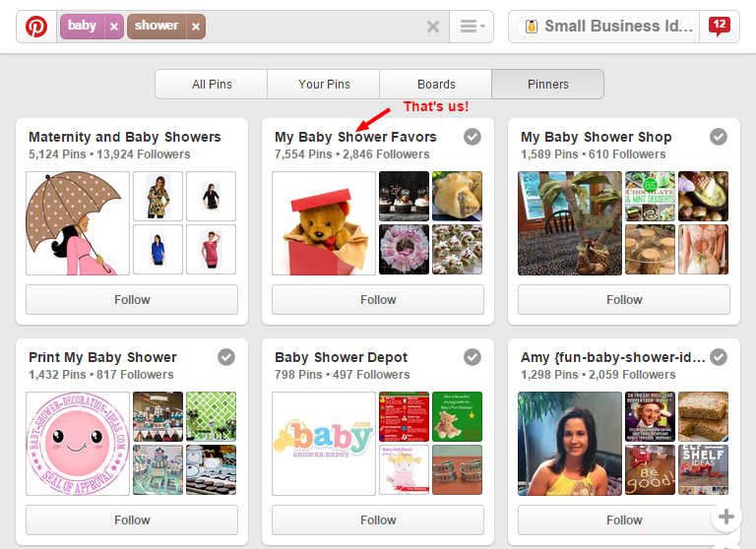Open Amy {fun-baby-shower-id... profile title
756x549 pixels.
[x=613, y=357]
